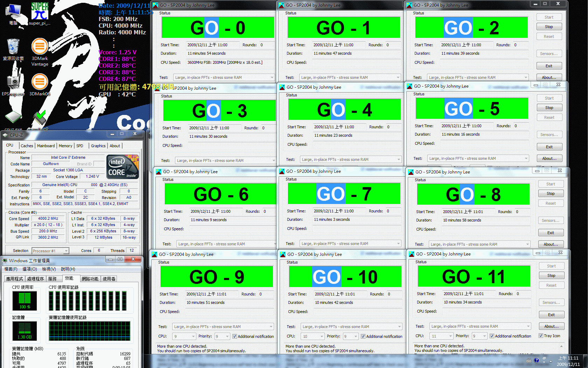Launch the 3DMark06 desktop shortcut

click(x=40, y=84)
